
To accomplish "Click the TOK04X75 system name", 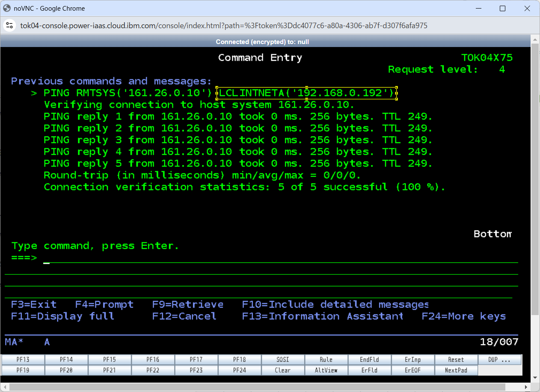I will [487, 58].
